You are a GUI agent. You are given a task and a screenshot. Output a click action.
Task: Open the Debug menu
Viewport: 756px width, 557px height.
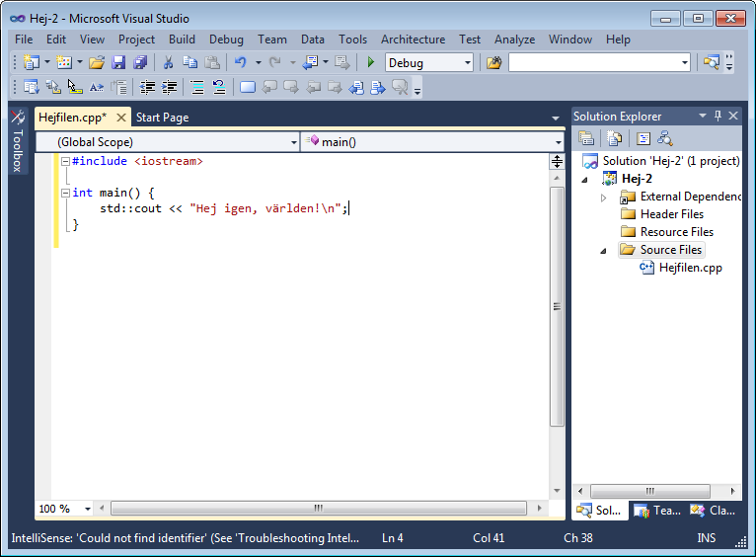(226, 40)
